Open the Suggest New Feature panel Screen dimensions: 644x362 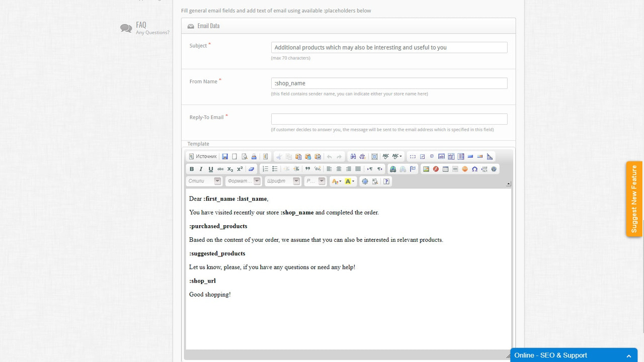click(x=634, y=199)
